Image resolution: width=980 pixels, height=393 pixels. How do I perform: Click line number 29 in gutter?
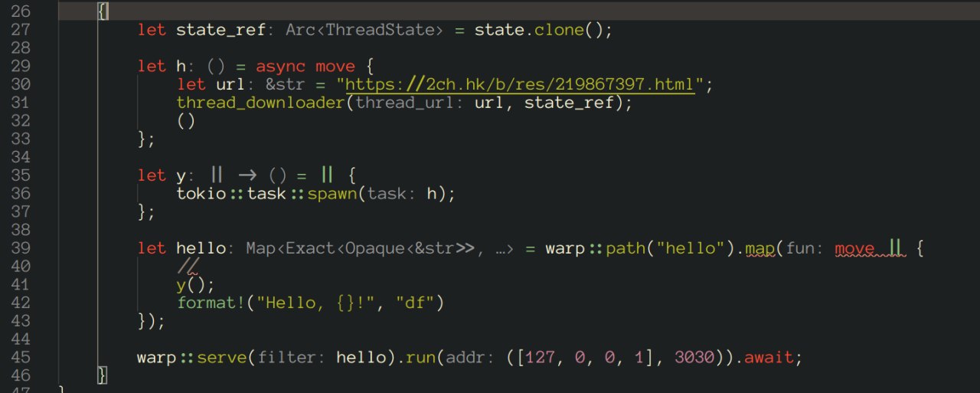point(20,66)
